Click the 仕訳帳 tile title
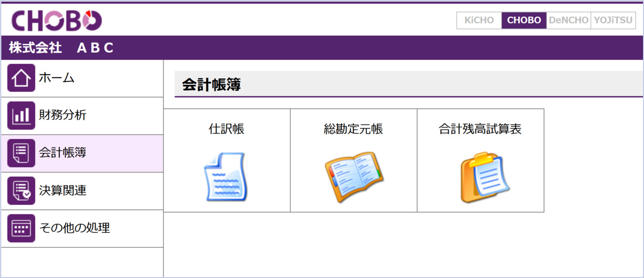This screenshot has width=644, height=278. tap(227, 129)
